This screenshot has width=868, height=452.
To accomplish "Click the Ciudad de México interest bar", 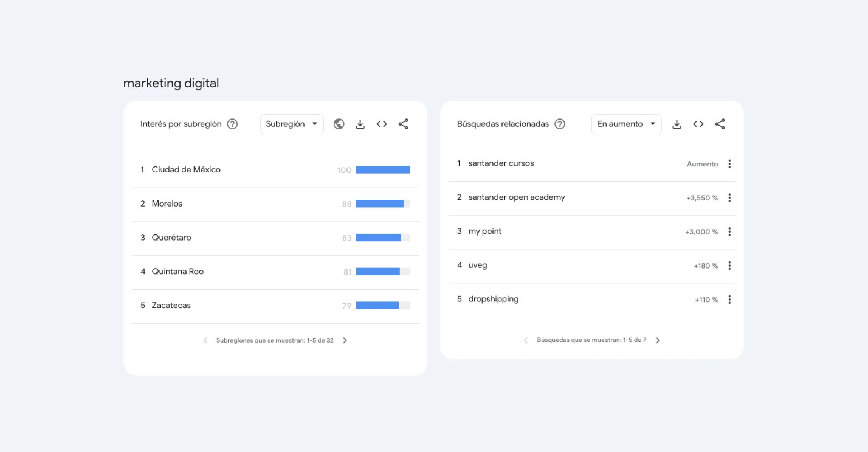I will point(383,169).
